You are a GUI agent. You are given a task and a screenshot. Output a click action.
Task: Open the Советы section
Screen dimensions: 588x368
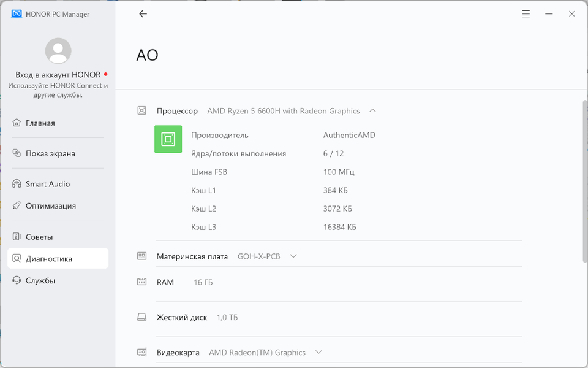pyautogui.click(x=39, y=237)
